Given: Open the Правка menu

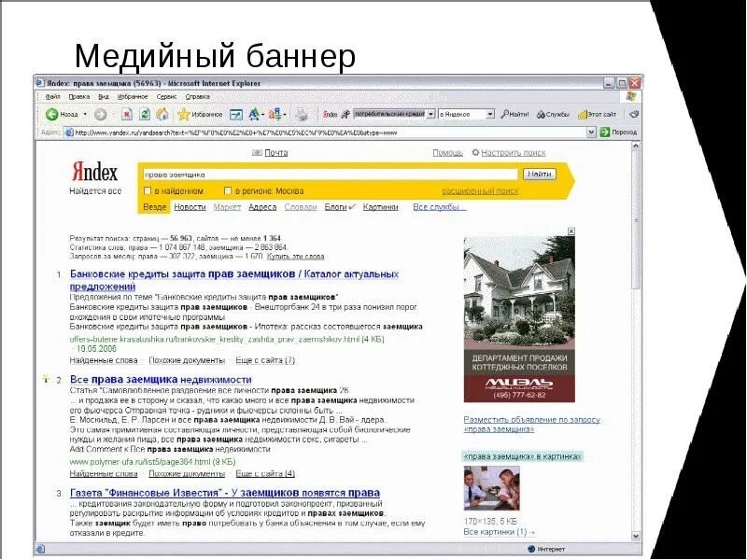Looking at the screenshot, I should tap(79, 97).
